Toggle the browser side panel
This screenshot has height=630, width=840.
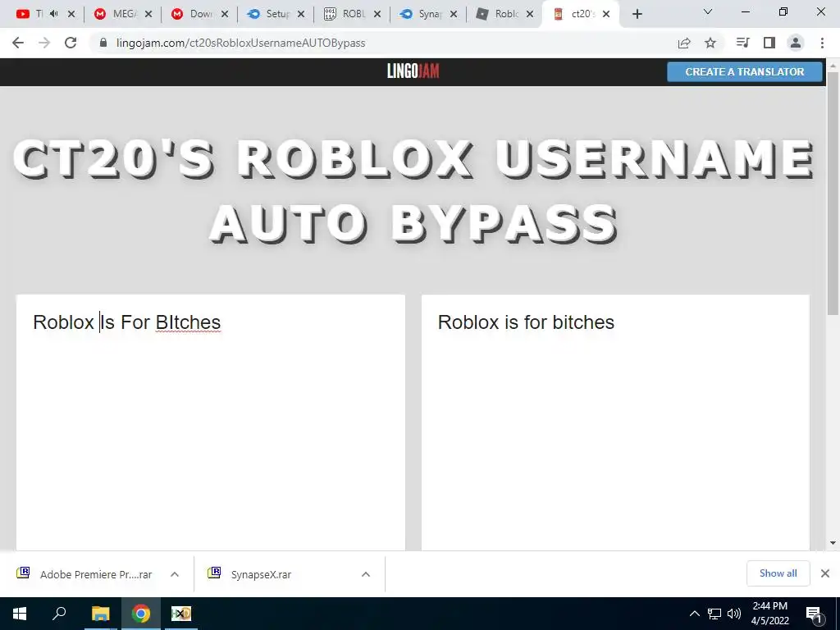769,43
